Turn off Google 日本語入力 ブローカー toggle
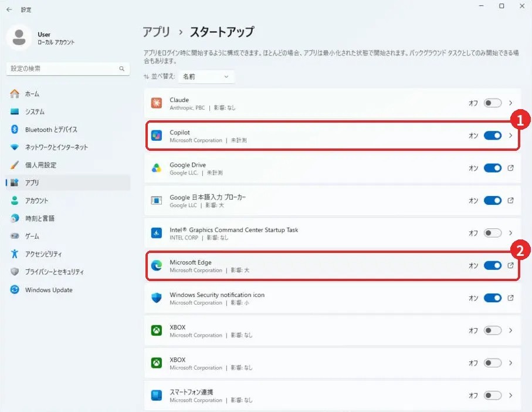532x412 pixels. [493, 201]
